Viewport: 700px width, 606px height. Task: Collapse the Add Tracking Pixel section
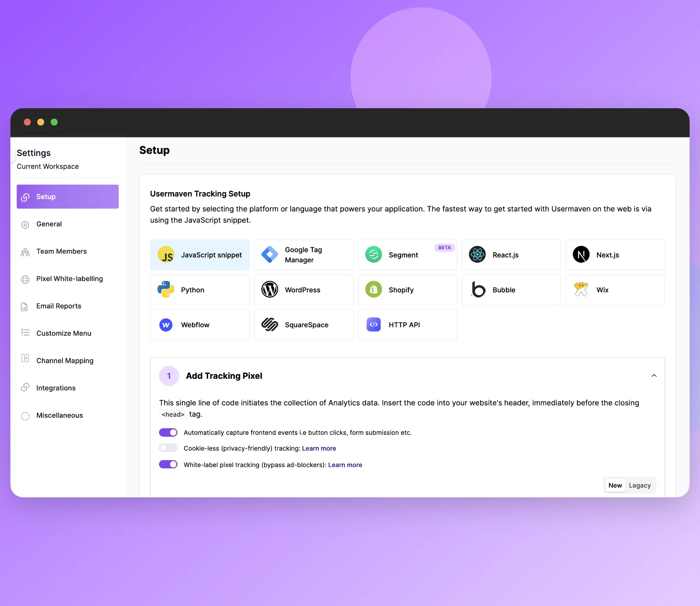click(x=654, y=376)
